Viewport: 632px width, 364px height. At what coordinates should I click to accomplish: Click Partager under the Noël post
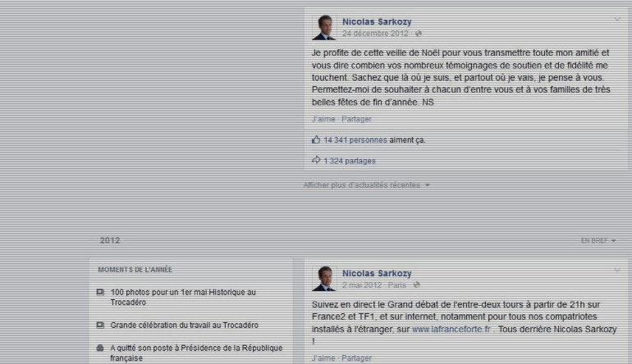coord(356,119)
